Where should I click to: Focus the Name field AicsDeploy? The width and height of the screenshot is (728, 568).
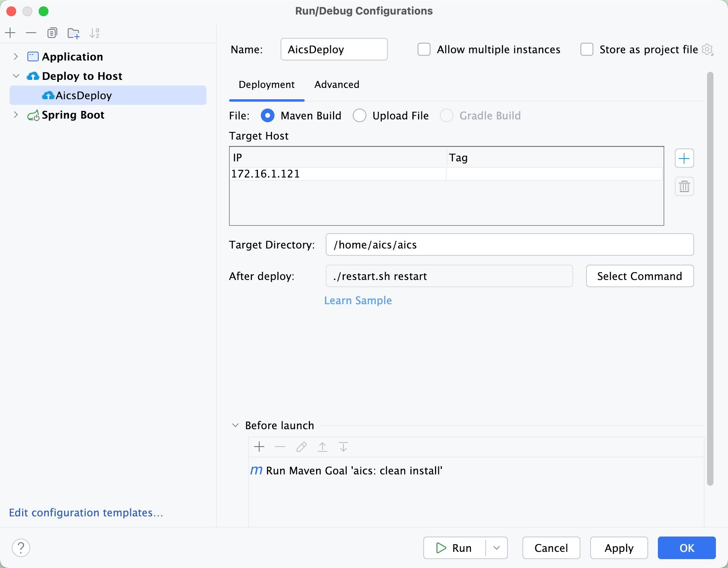coord(334,49)
